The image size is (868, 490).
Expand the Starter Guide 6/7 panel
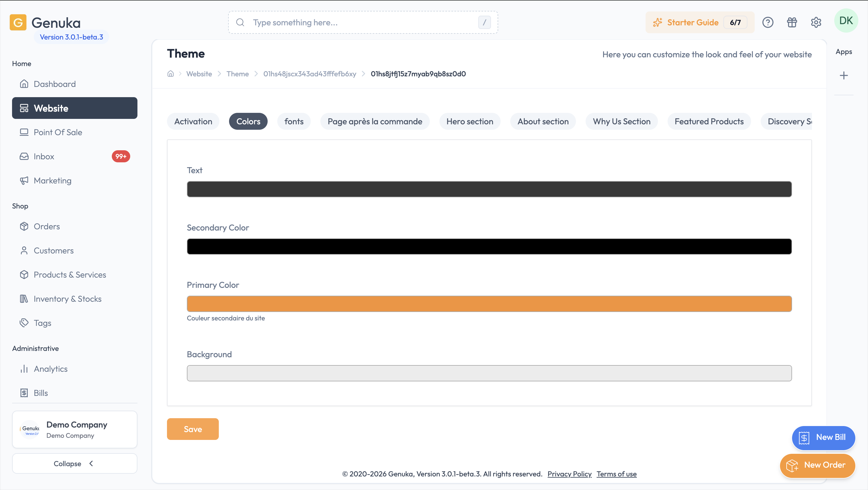coord(700,23)
